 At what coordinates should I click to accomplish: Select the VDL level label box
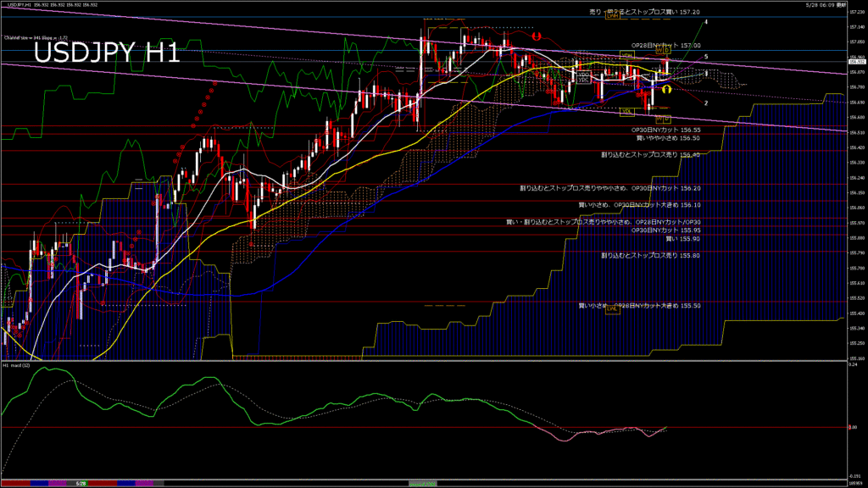tap(627, 111)
